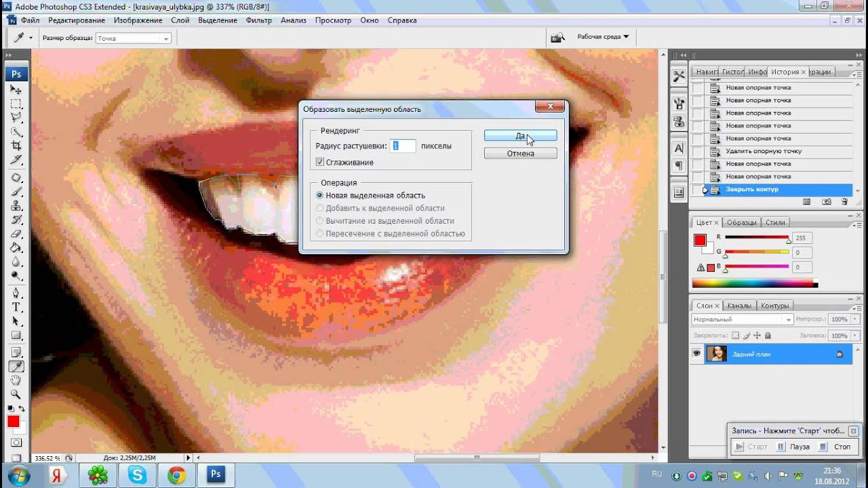Select the Type tool
The image size is (868, 488).
click(16, 308)
